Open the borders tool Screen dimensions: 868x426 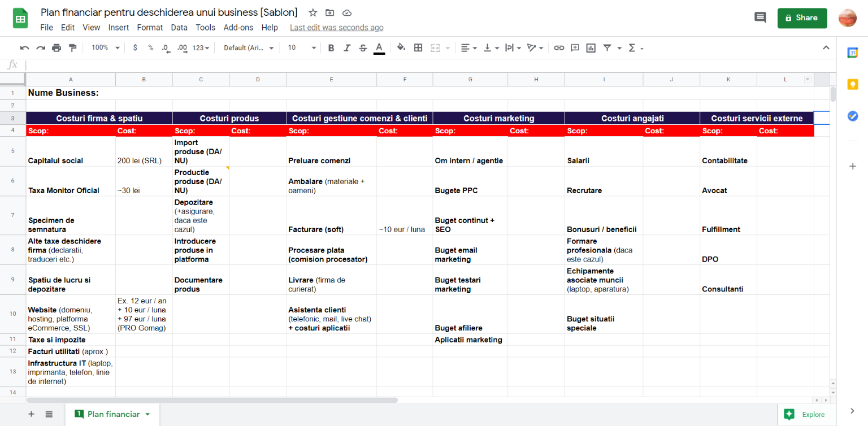418,48
